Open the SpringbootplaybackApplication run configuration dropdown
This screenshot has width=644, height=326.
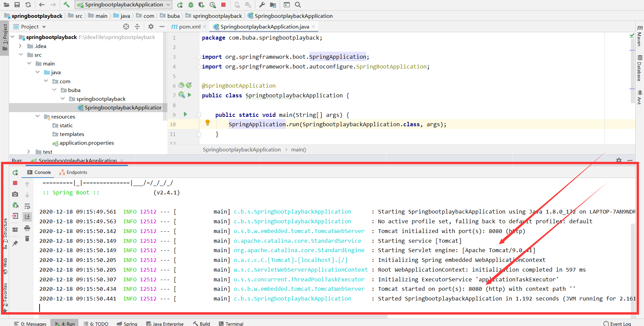[124, 5]
